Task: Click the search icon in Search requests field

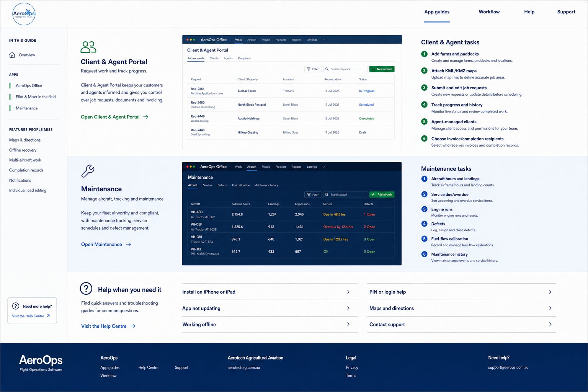Action: point(327,69)
